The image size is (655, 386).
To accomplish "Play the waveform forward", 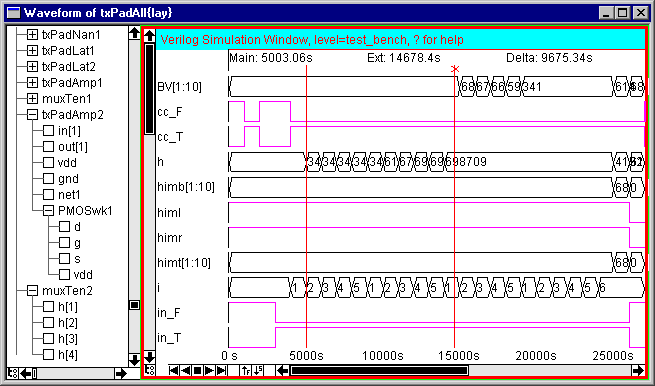I will pos(209,370).
